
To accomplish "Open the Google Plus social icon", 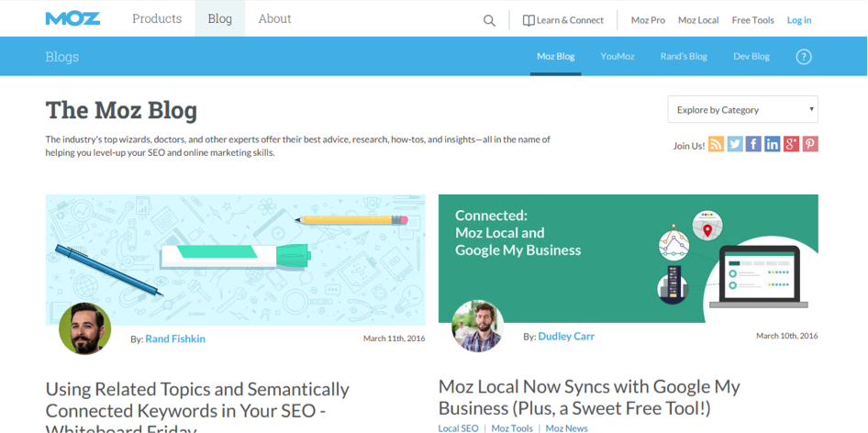I will (791, 144).
